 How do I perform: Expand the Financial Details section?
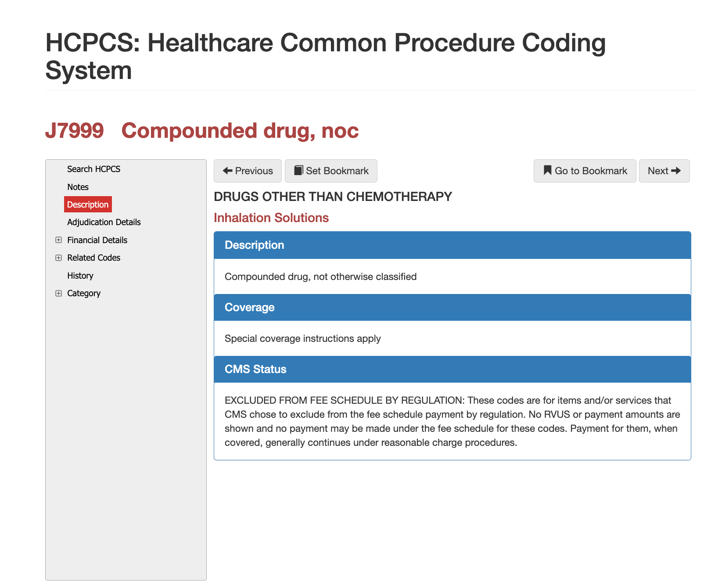click(97, 240)
